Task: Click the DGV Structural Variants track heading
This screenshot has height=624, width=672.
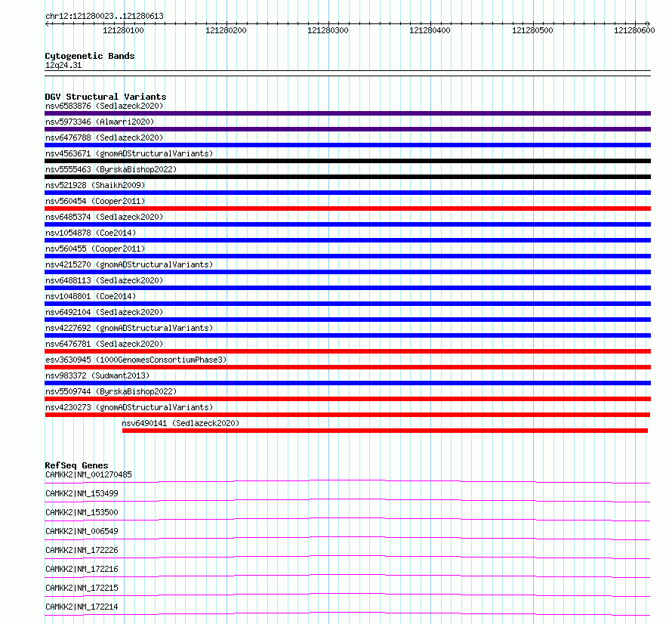Action: click(106, 97)
